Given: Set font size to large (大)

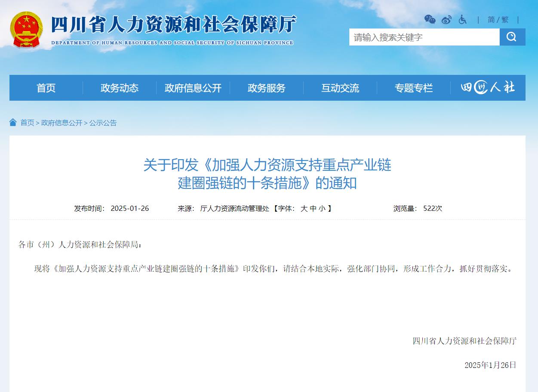Looking at the screenshot, I should click(x=304, y=209).
